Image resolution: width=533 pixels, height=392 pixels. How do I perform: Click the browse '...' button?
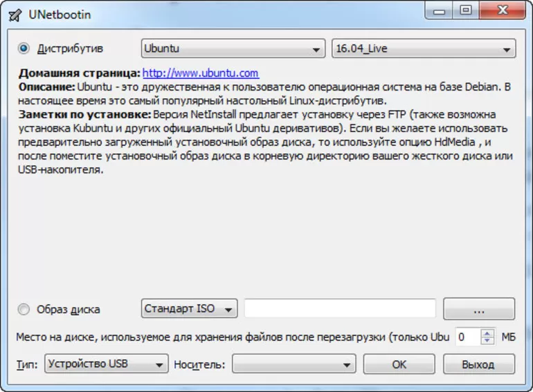(479, 309)
